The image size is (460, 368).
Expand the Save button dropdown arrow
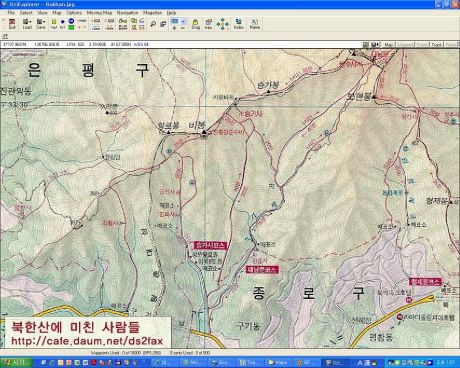click(44, 22)
